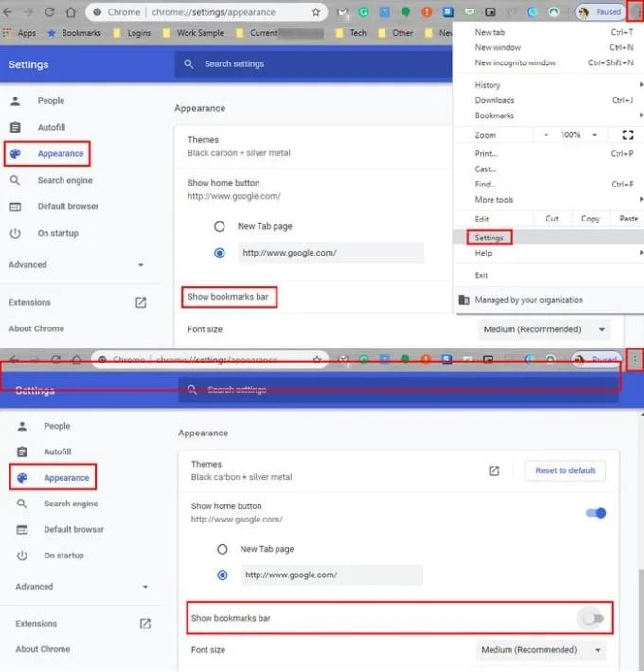Click the Reset to default theme button

(565, 470)
